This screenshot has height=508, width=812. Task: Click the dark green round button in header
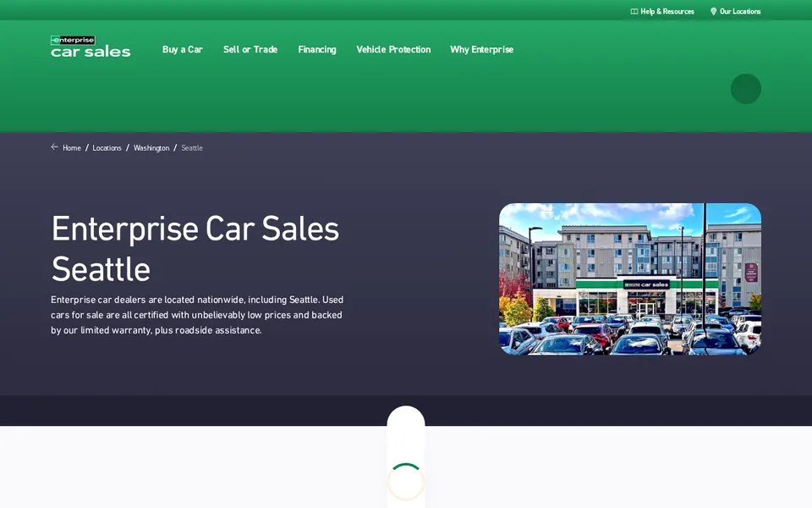pos(746,89)
